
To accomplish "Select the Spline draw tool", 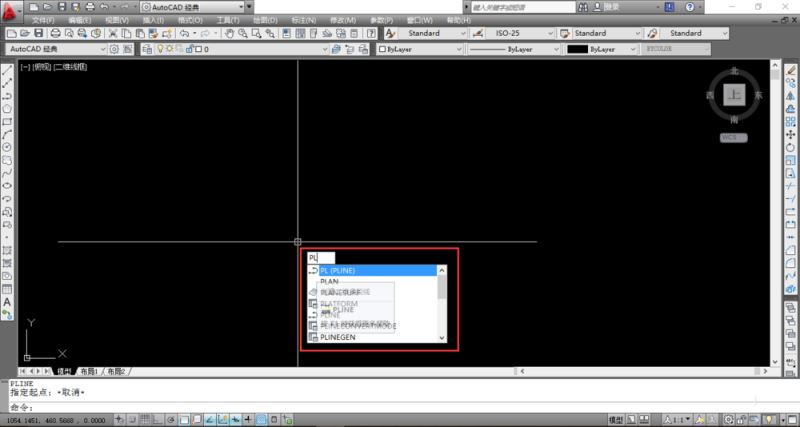I will pyautogui.click(x=7, y=173).
